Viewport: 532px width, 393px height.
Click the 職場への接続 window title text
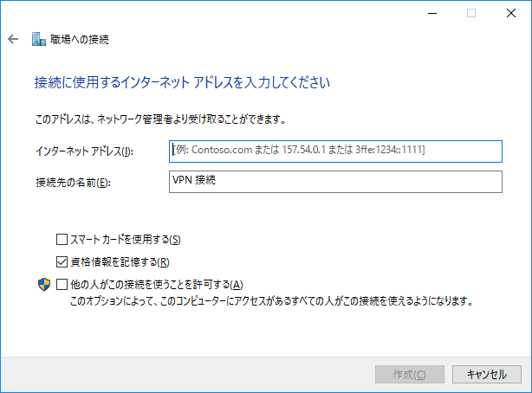point(80,40)
